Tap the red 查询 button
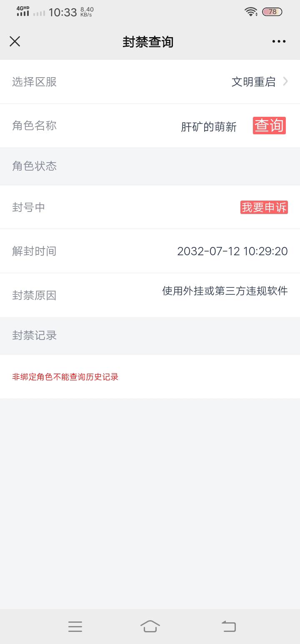This screenshot has width=300, height=644. point(269,126)
